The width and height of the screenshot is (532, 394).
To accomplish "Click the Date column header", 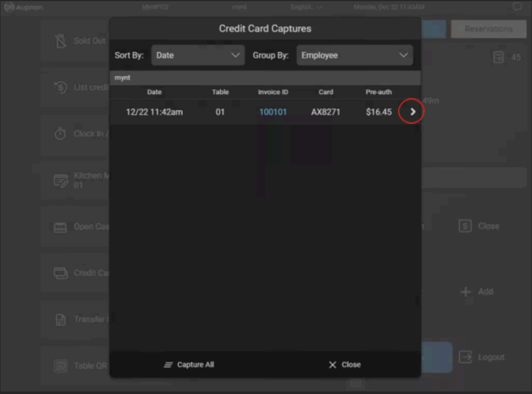I will coord(154,92).
